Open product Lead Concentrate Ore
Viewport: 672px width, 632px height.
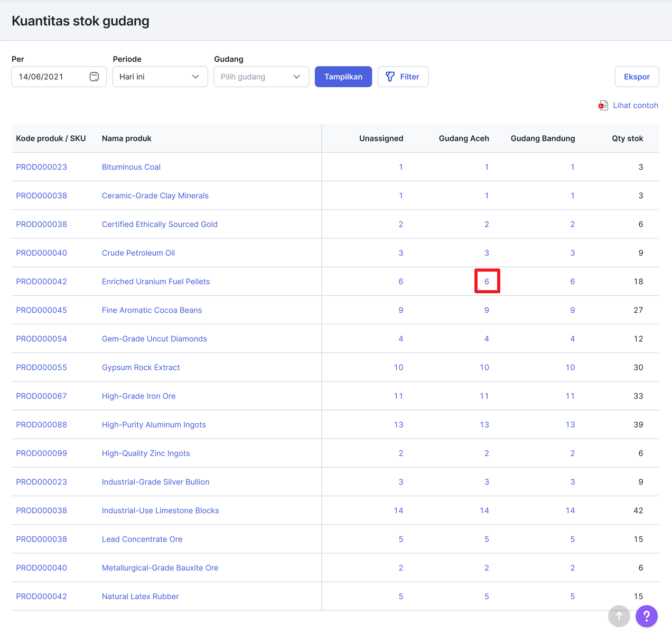(x=142, y=539)
